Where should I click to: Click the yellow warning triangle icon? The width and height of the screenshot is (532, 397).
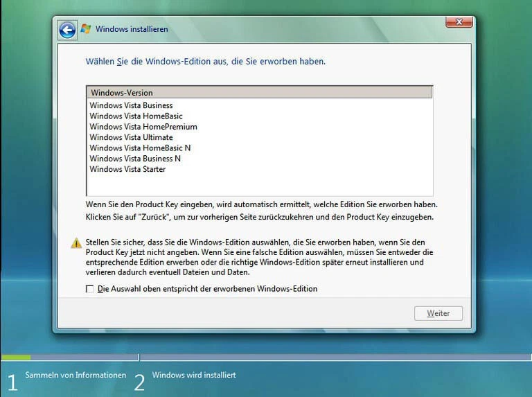click(76, 243)
